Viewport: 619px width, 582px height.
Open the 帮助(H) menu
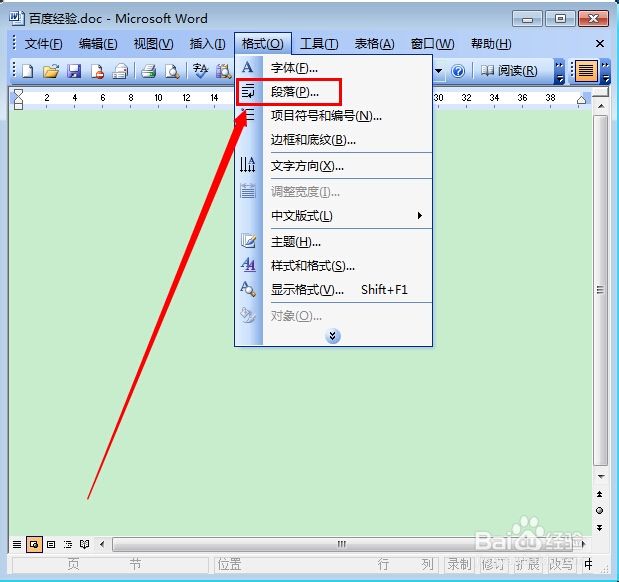491,44
